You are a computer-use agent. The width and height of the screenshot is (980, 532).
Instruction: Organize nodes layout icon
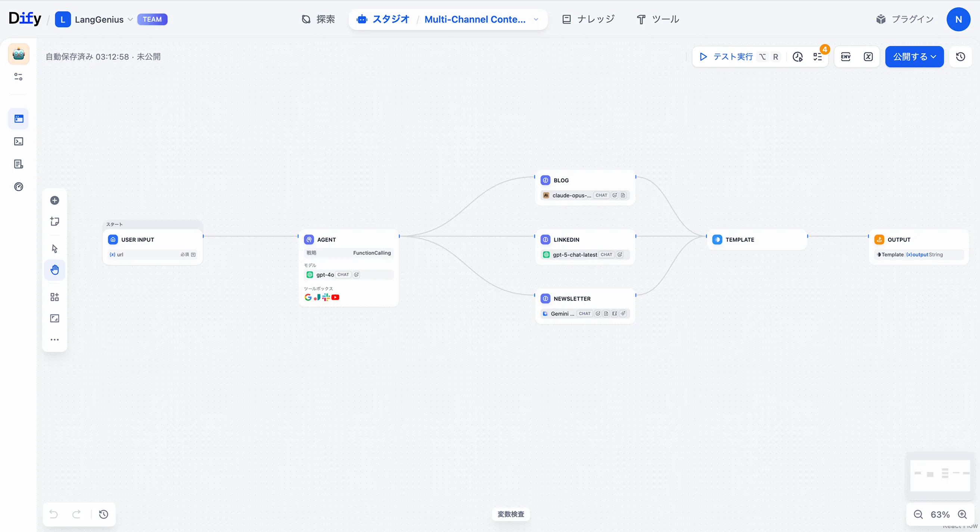pyautogui.click(x=55, y=297)
